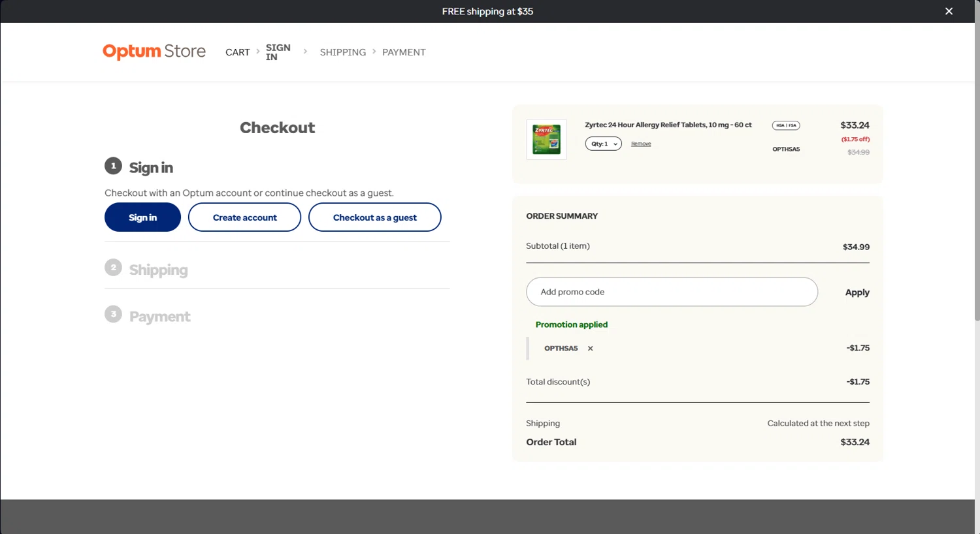Image resolution: width=980 pixels, height=534 pixels.
Task: Dismiss the free shipping banner
Action: (x=949, y=11)
